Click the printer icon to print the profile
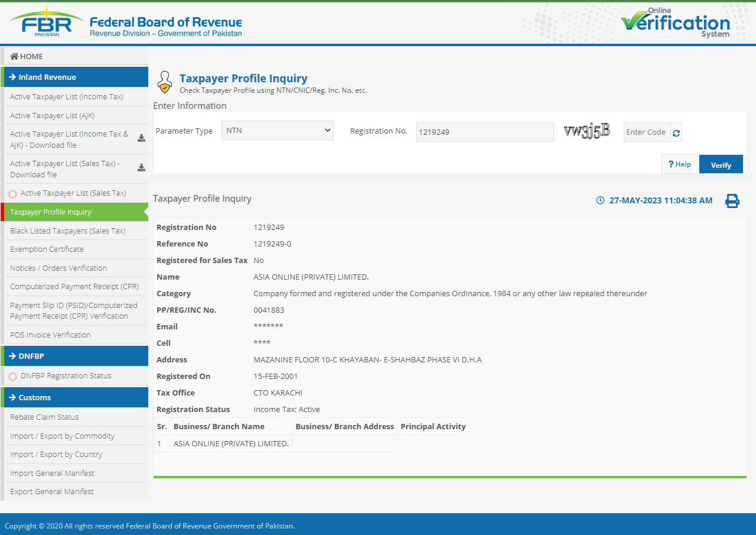 (732, 201)
